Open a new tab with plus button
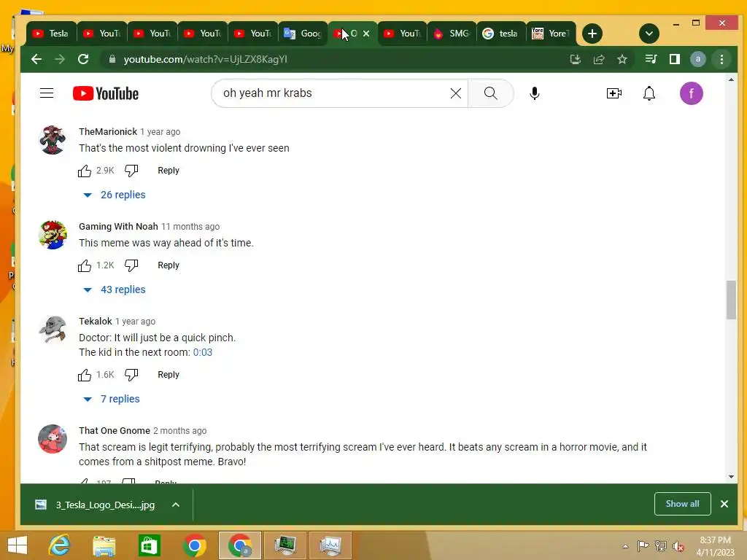This screenshot has width=747, height=560. [x=592, y=34]
